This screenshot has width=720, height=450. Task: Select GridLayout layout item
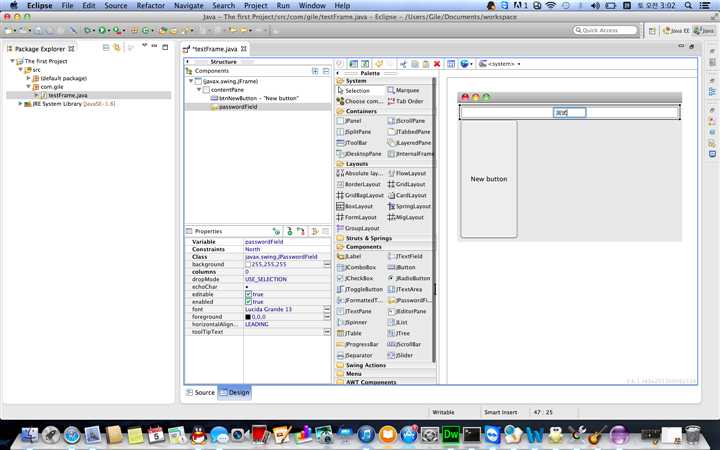tap(406, 185)
